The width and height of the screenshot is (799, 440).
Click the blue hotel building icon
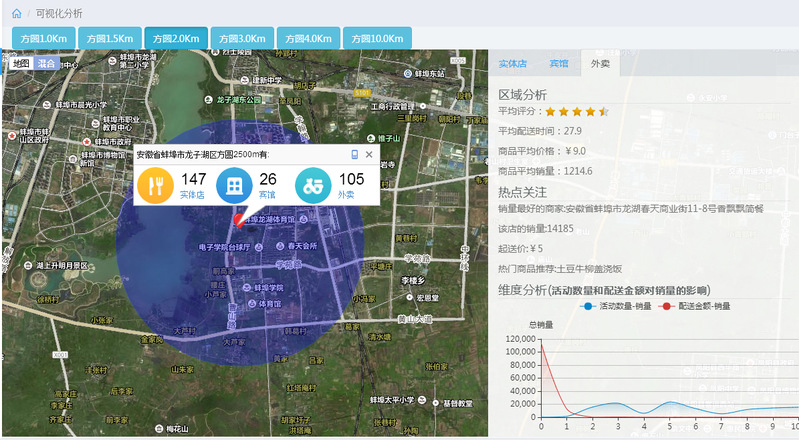[234, 186]
